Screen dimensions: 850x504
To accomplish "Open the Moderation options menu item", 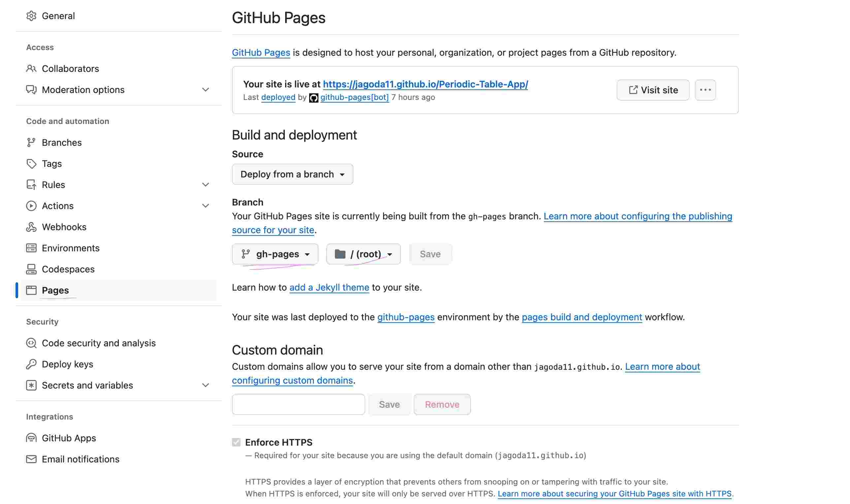I will pyautogui.click(x=83, y=89).
